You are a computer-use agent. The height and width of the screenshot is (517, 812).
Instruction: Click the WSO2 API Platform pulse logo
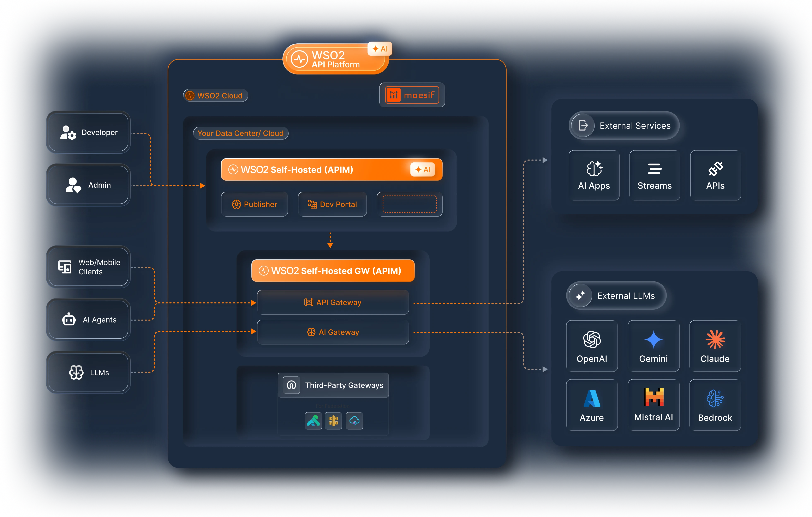click(x=299, y=59)
